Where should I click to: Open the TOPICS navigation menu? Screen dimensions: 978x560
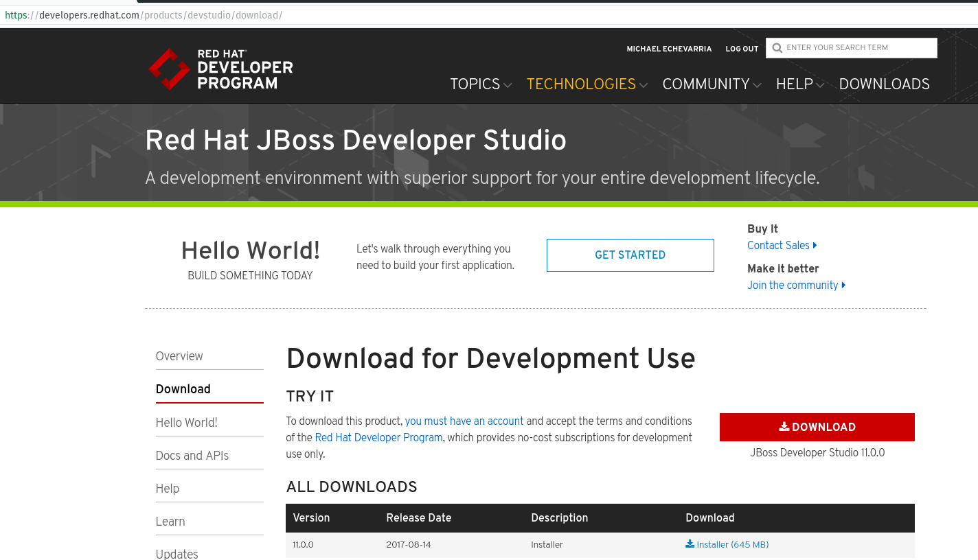coord(475,84)
